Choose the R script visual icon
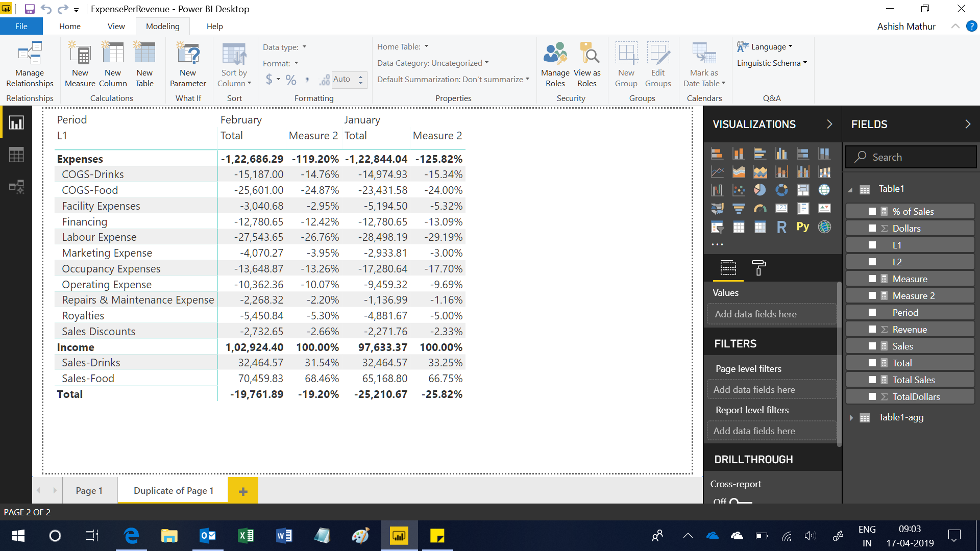 [x=781, y=227]
